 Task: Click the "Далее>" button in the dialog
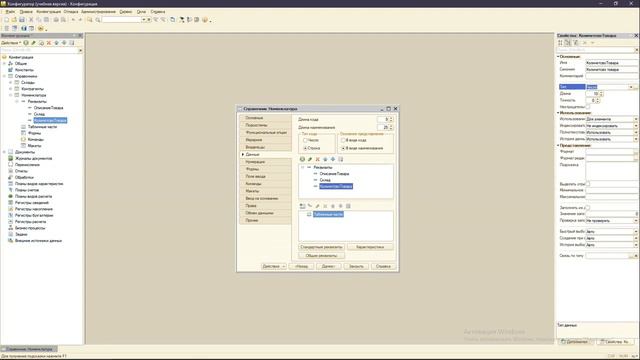click(x=328, y=266)
